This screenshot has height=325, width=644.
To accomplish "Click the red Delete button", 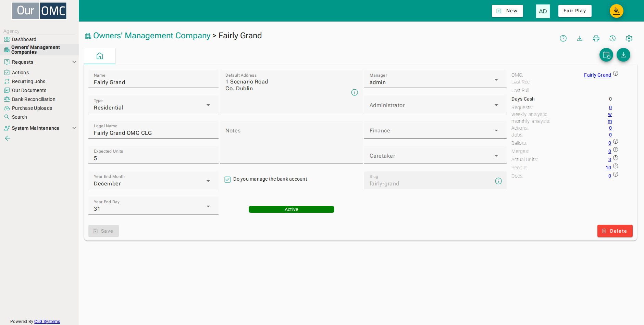I will (x=615, y=231).
